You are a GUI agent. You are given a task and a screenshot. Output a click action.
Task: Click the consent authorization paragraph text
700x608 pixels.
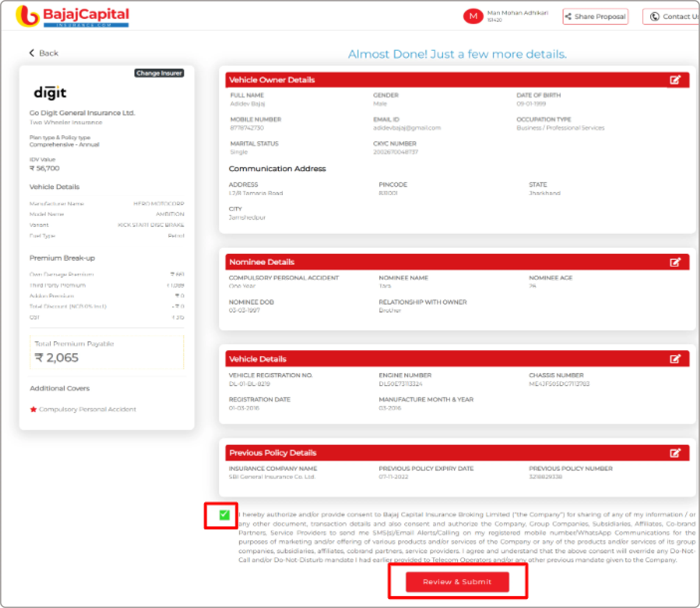click(467, 537)
